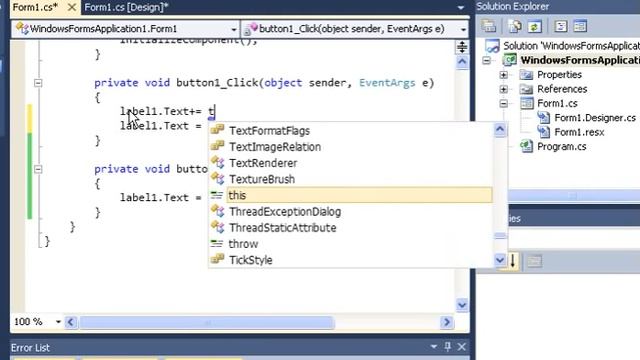Collapse the second private void method outline
Image resolution: width=640 pixels, height=360 pixels.
pyautogui.click(x=38, y=169)
